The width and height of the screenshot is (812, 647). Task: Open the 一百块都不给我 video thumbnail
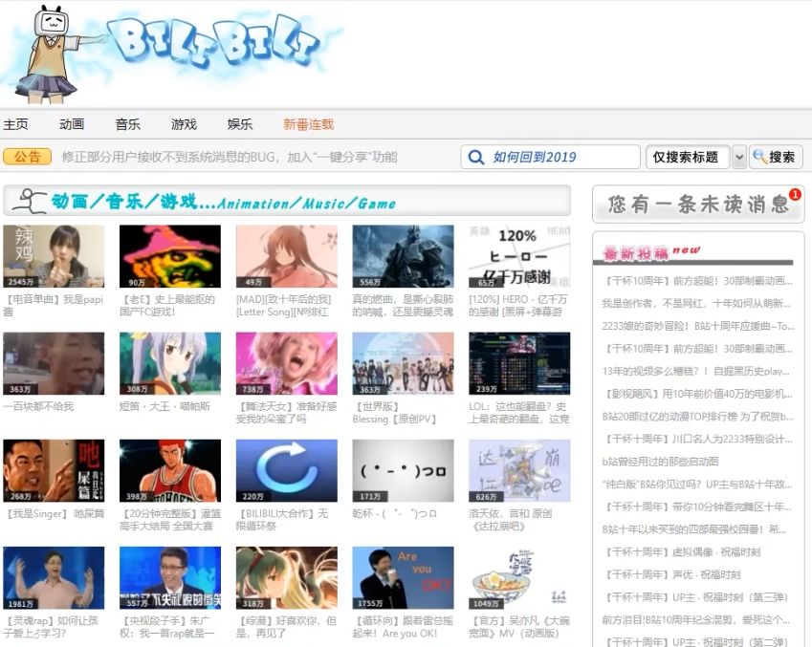(x=54, y=363)
